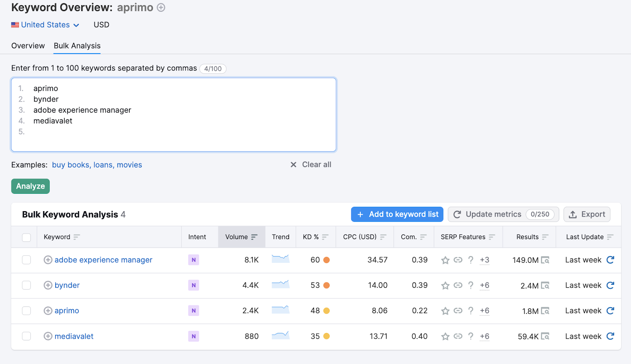Check the aprimo row checkbox
This screenshot has height=364, width=631.
26,311
